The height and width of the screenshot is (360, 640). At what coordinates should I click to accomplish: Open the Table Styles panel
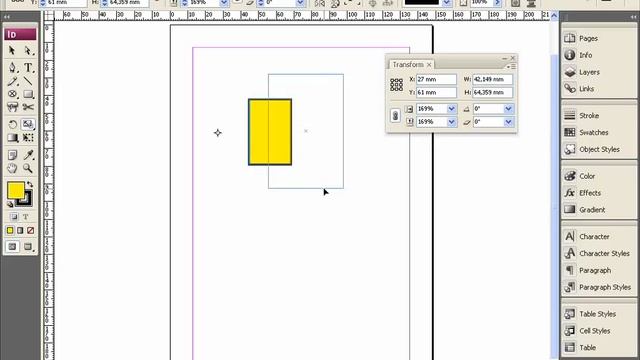[x=598, y=314]
